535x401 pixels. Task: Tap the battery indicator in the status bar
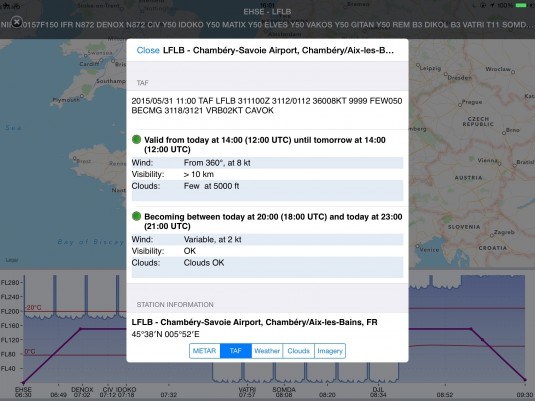click(521, 5)
